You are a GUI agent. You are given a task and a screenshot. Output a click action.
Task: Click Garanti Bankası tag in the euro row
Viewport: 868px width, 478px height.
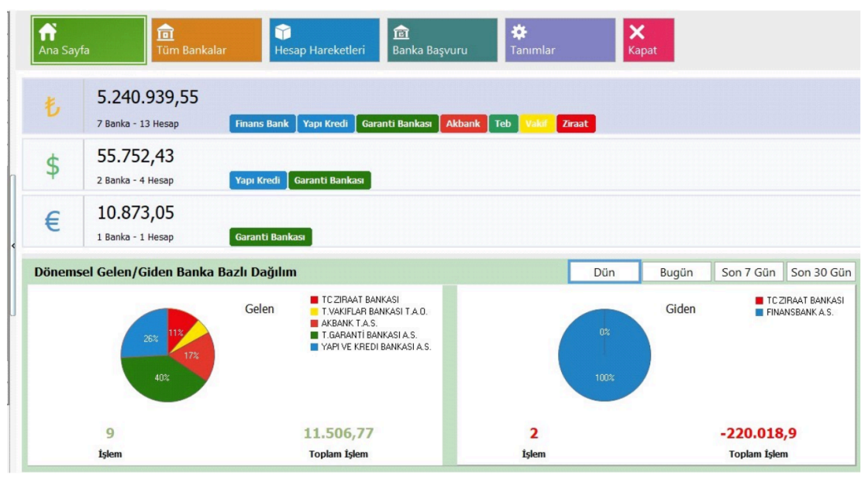(270, 238)
